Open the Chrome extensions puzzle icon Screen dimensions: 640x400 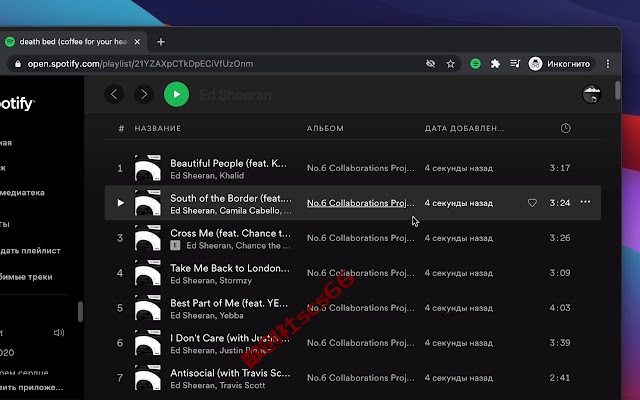coord(495,64)
